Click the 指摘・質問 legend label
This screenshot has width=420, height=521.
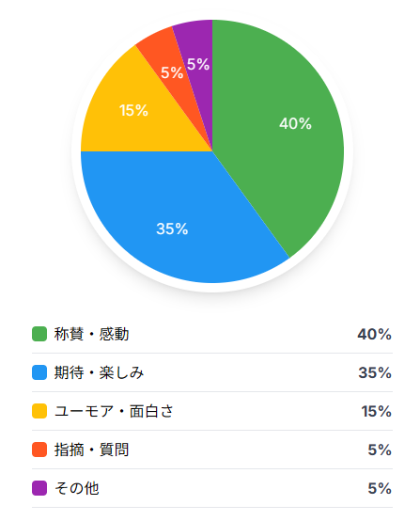click(91, 450)
